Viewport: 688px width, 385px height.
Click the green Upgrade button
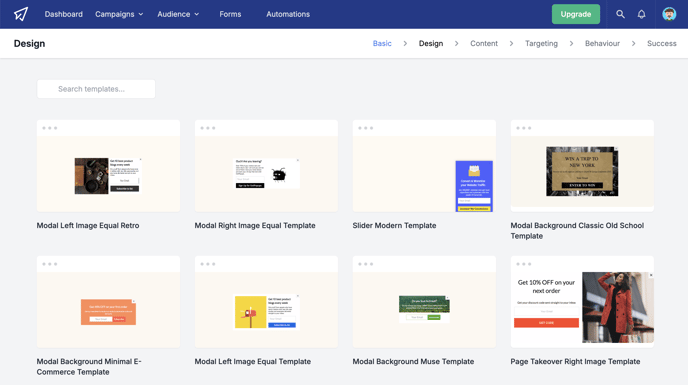click(576, 14)
